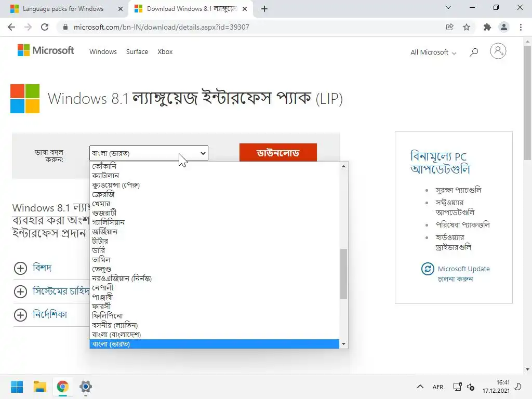532x399 pixels.
Task: Open the Surface navigation link
Action: [137, 51]
